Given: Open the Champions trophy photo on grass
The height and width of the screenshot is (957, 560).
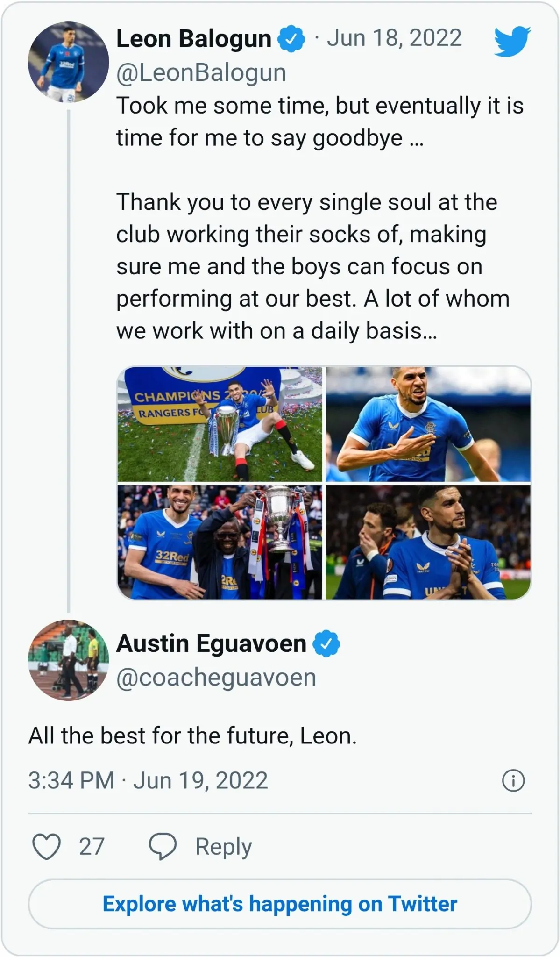Looking at the screenshot, I should pos(220,424).
